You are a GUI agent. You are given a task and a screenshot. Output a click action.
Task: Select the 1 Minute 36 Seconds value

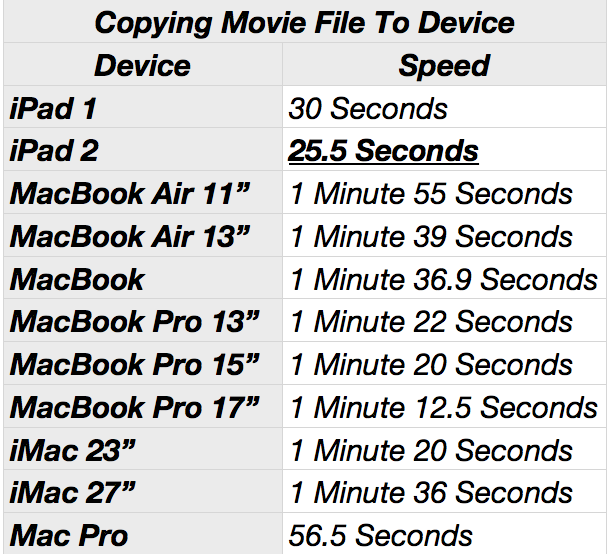click(x=432, y=493)
